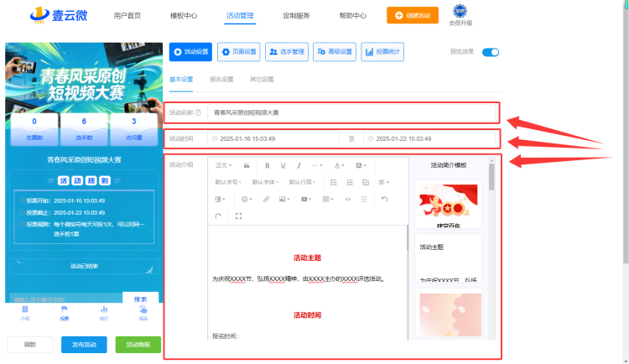Click 搜索 in the phone preview
The image size is (629, 364).
(140, 299)
